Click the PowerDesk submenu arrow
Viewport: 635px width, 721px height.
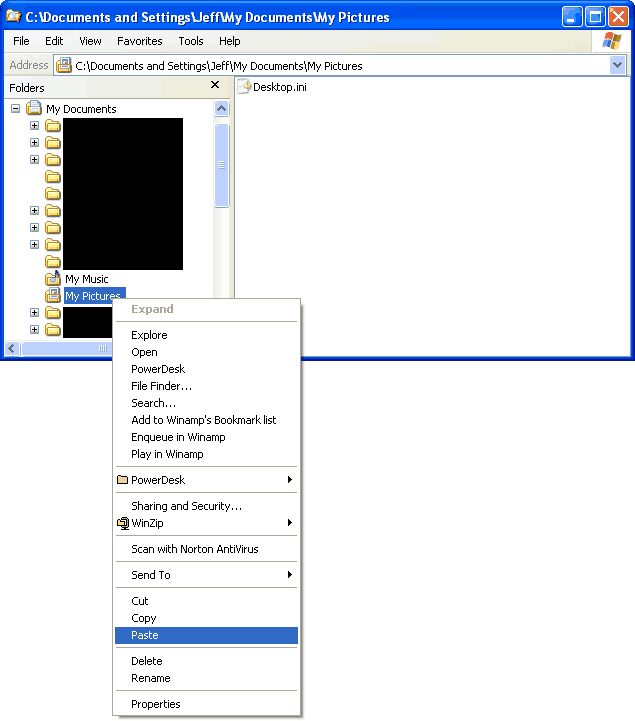(290, 480)
